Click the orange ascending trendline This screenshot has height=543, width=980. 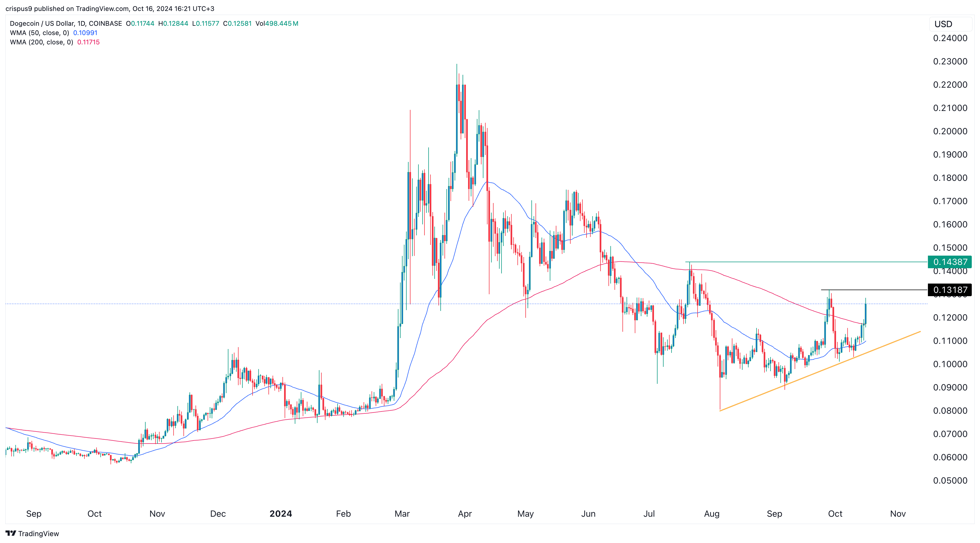pyautogui.click(x=820, y=371)
